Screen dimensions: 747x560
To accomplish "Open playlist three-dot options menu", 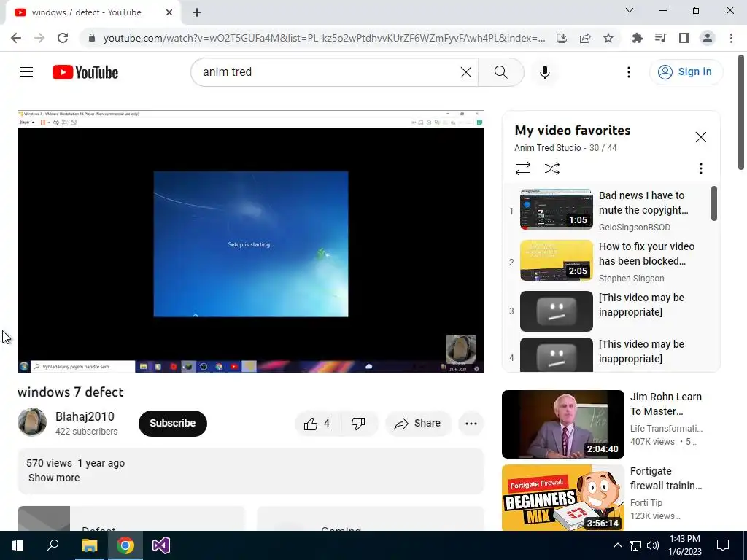I will pyautogui.click(x=701, y=168).
